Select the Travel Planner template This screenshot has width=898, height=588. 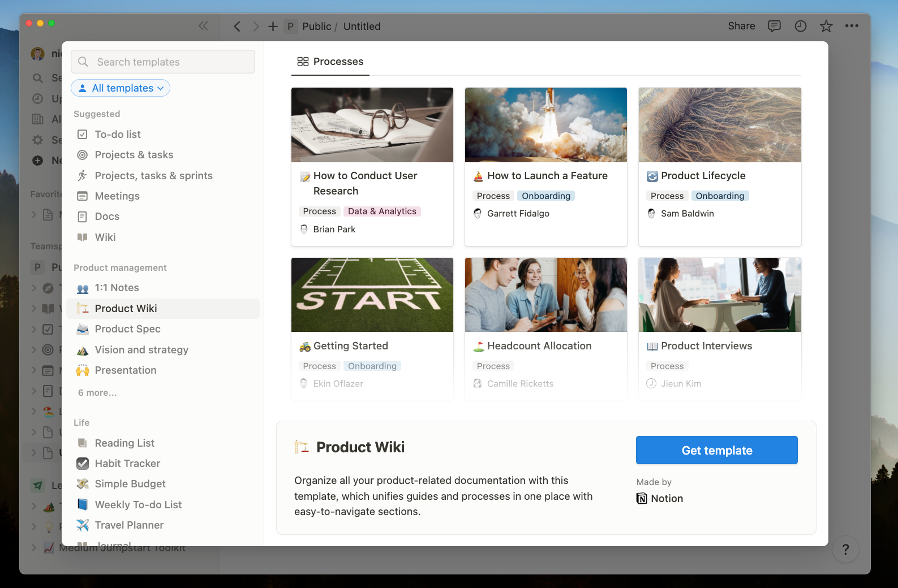(x=163, y=525)
